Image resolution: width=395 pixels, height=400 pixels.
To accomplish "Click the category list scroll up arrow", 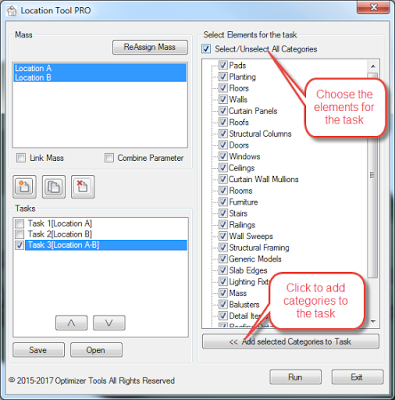I will click(373, 66).
